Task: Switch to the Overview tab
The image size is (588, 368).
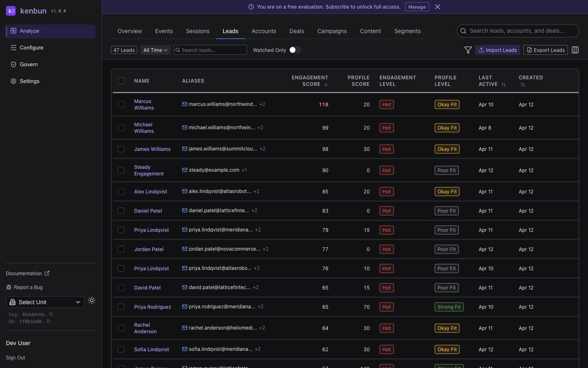Action: click(130, 31)
